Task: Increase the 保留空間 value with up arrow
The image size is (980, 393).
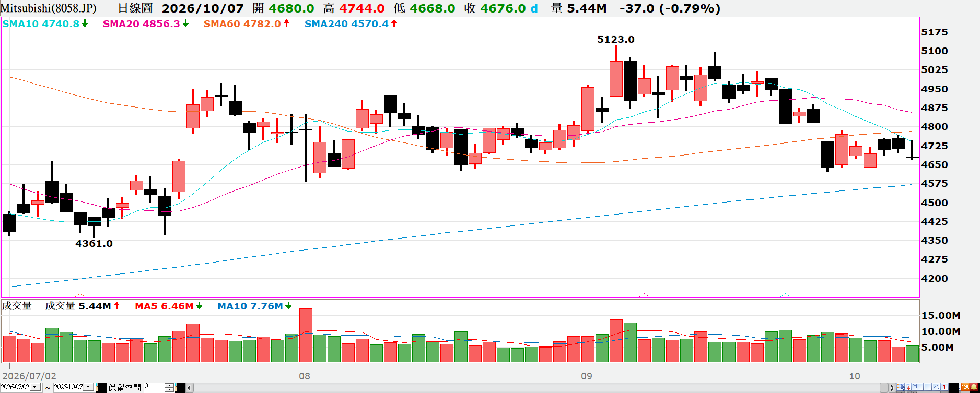Action: click(x=169, y=385)
